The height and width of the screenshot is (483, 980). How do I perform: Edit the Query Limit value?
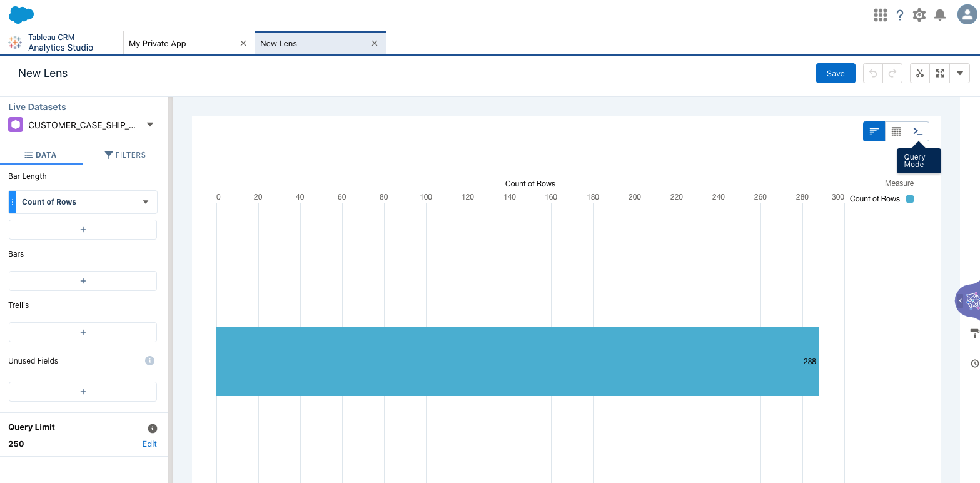149,444
